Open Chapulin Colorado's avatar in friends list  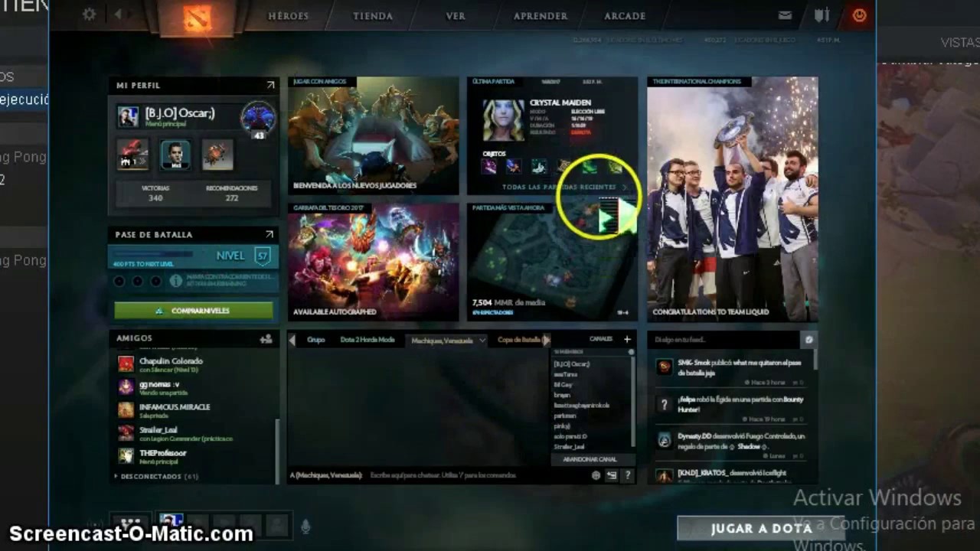click(126, 364)
